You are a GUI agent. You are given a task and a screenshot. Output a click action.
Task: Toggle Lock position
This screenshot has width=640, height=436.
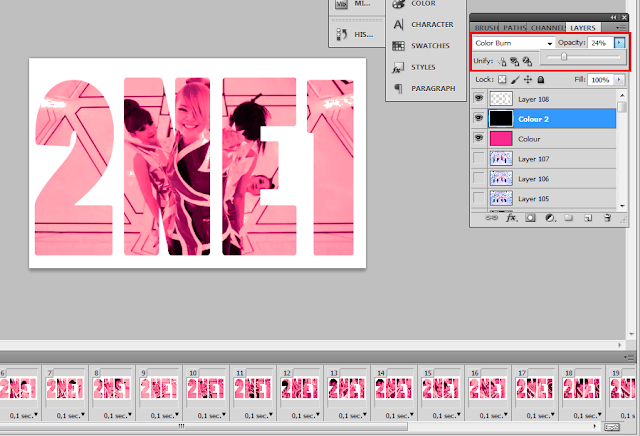pyautogui.click(x=528, y=80)
